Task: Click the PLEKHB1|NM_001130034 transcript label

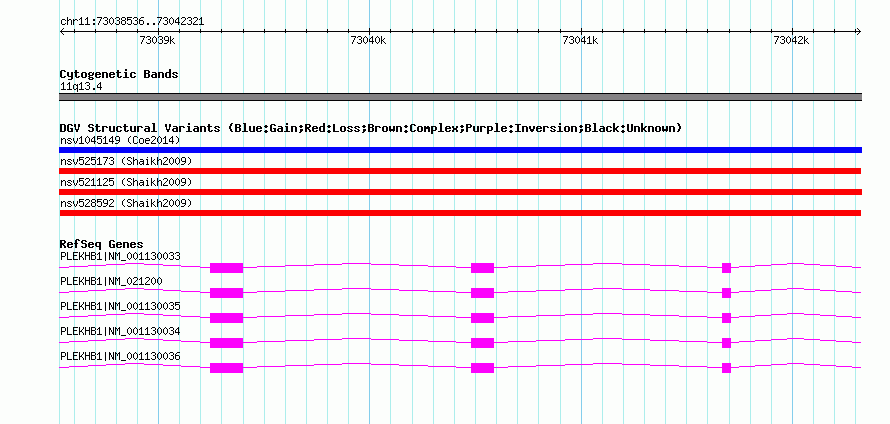Action: pos(120,331)
